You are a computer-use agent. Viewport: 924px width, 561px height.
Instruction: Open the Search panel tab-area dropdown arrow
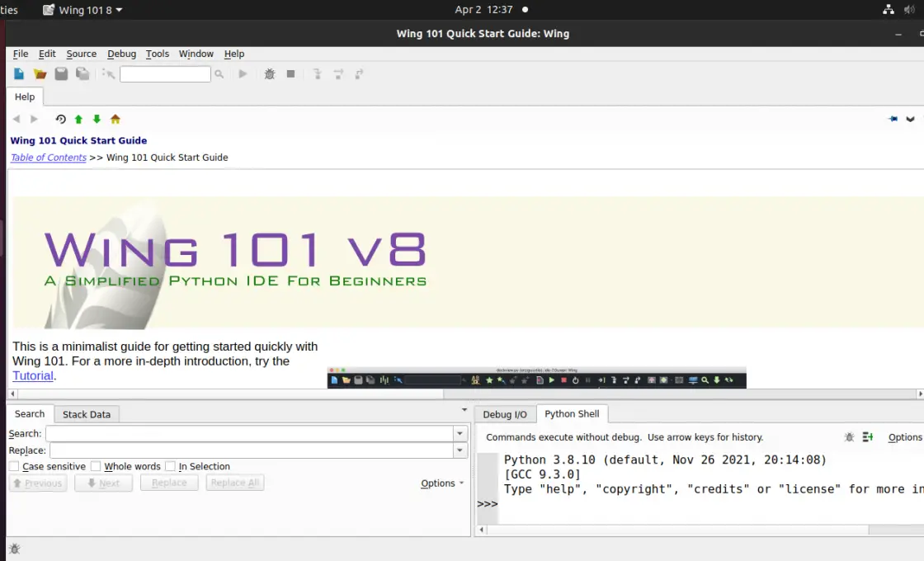(x=464, y=409)
